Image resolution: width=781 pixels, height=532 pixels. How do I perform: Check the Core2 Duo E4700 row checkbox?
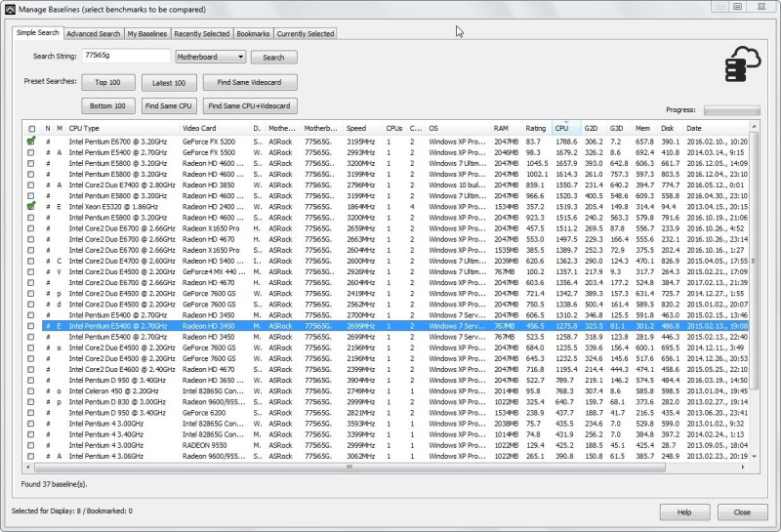(31, 261)
